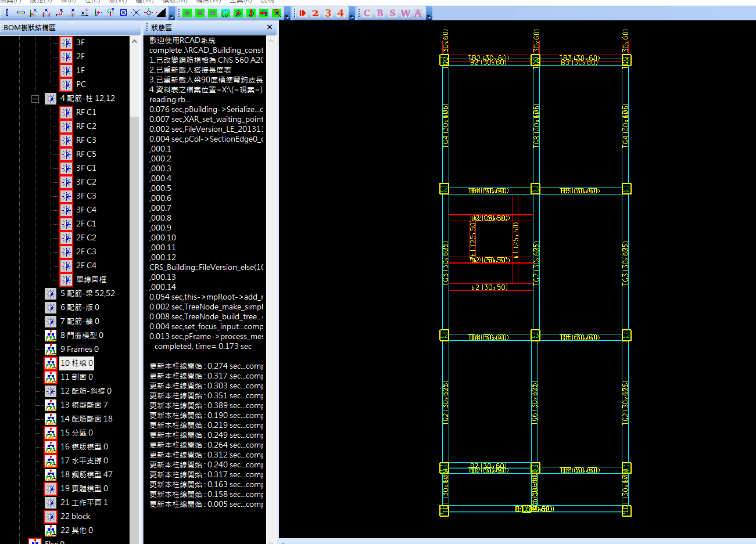This screenshot has height=544, width=756.
Task: Click the green magnifier icon in toolbar
Action: (x=277, y=13)
